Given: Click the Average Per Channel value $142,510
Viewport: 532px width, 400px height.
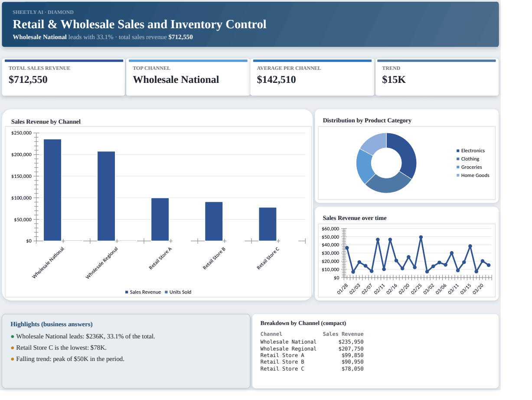Looking at the screenshot, I should [276, 80].
